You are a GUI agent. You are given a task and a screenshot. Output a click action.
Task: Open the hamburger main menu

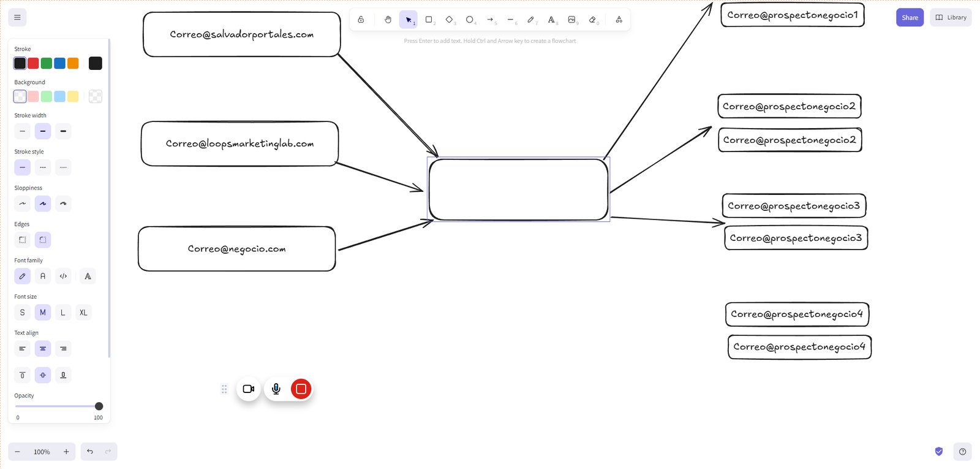pyautogui.click(x=17, y=18)
